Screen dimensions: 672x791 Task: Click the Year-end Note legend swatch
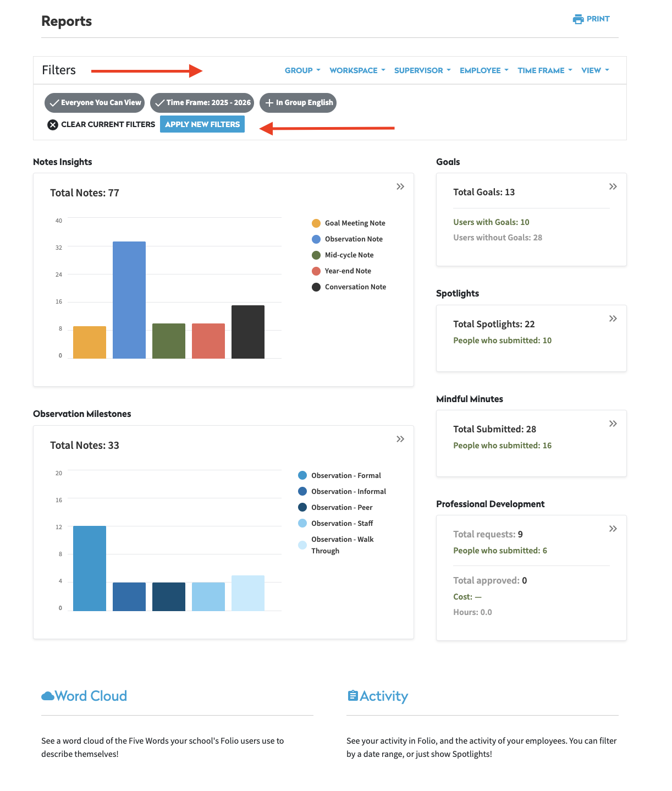[x=316, y=271]
